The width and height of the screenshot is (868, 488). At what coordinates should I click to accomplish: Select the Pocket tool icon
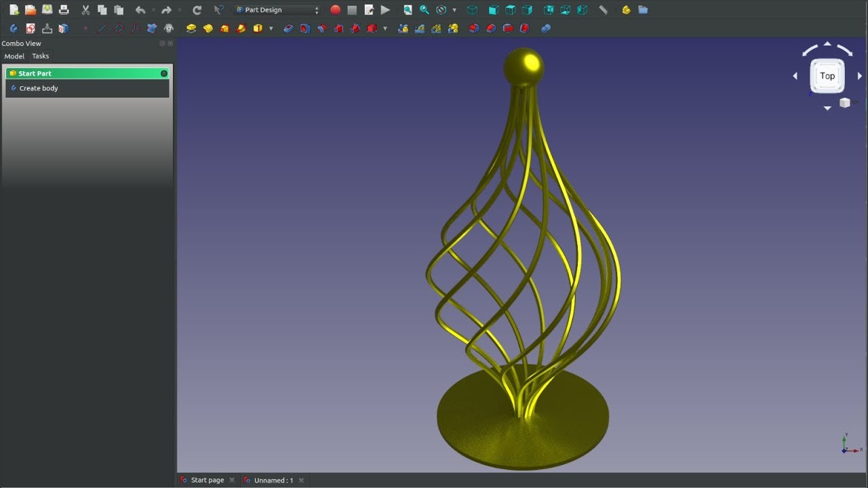(x=288, y=28)
